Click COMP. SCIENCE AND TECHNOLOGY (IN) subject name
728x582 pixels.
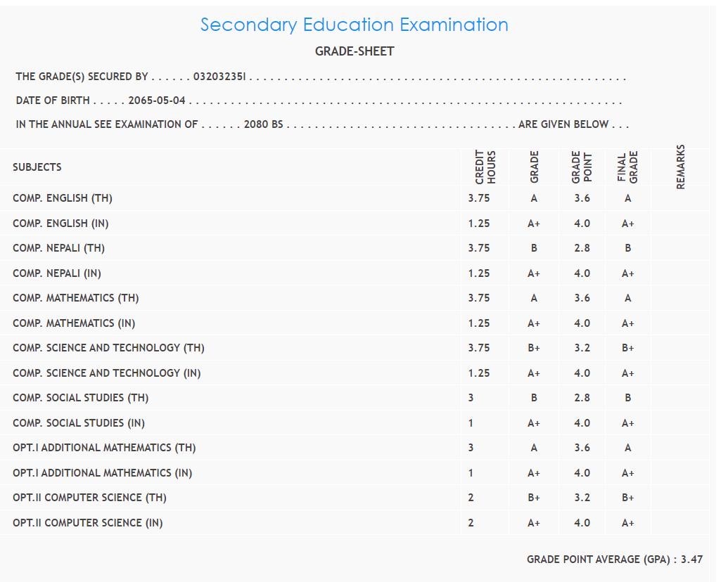[107, 373]
